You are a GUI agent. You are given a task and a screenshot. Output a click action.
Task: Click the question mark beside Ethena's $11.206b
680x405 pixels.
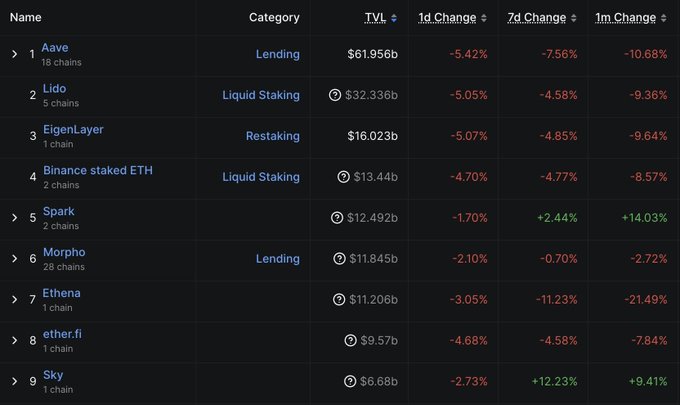(x=337, y=300)
